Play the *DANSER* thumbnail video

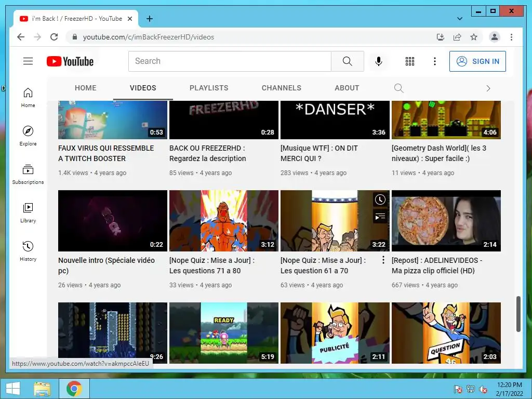(335, 120)
